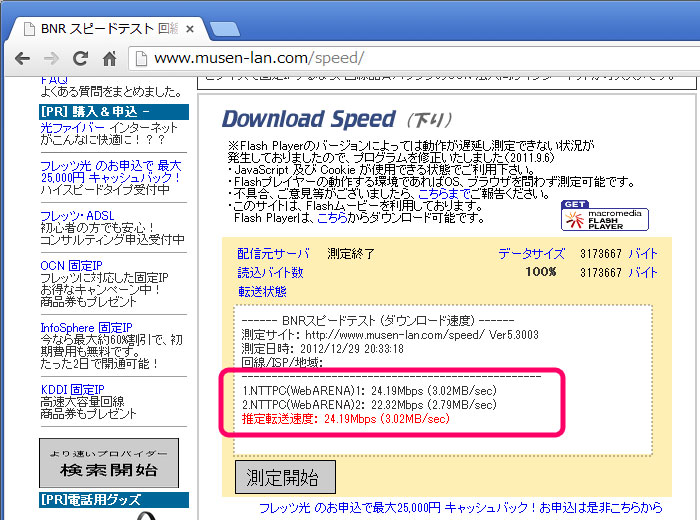
Task: Click the browser forward arrow
Action: (52, 58)
